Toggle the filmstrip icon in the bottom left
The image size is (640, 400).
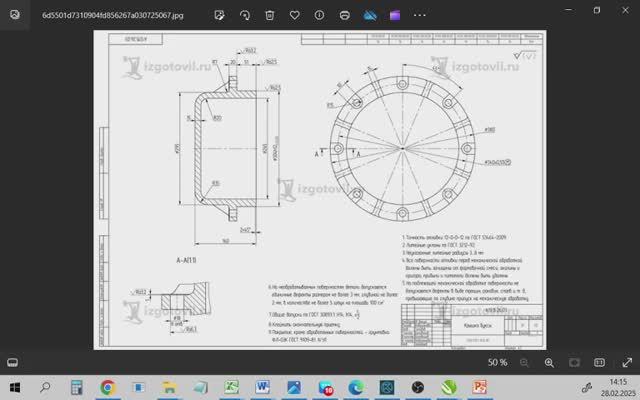pyautogui.click(x=13, y=362)
